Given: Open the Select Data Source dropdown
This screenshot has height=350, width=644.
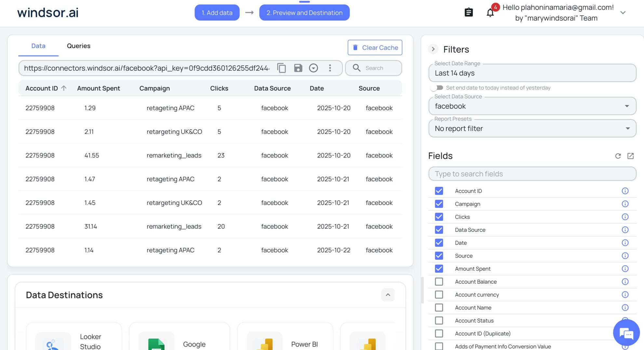Looking at the screenshot, I should [532, 106].
